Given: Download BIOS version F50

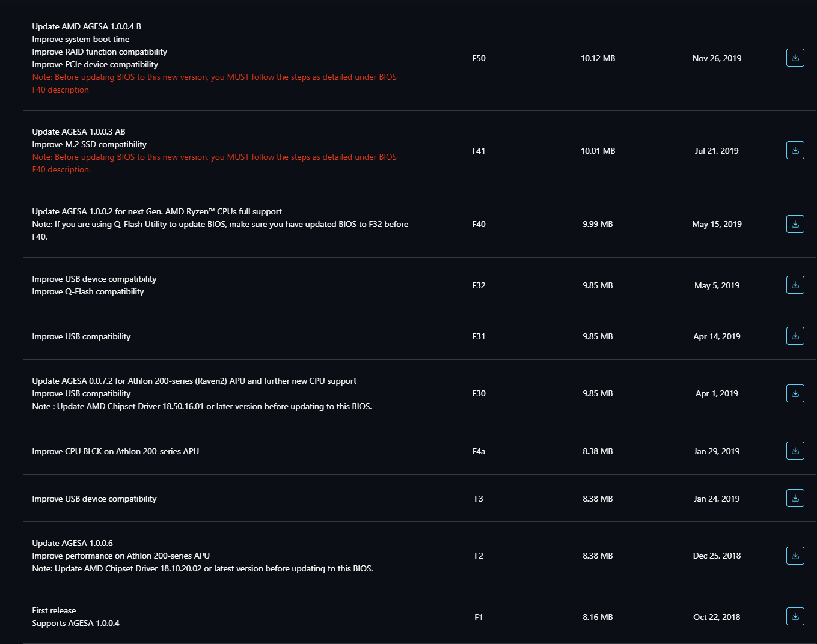Looking at the screenshot, I should tap(795, 58).
